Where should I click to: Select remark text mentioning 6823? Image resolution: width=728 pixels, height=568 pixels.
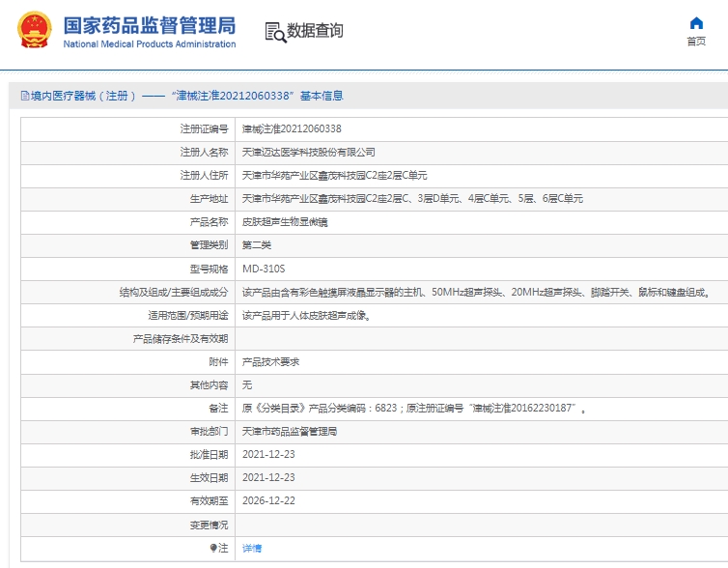click(413, 409)
